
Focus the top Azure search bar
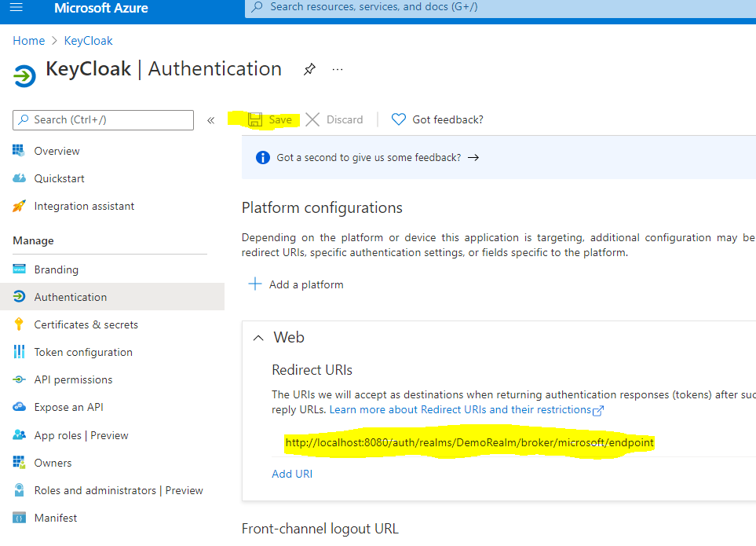pos(502,7)
